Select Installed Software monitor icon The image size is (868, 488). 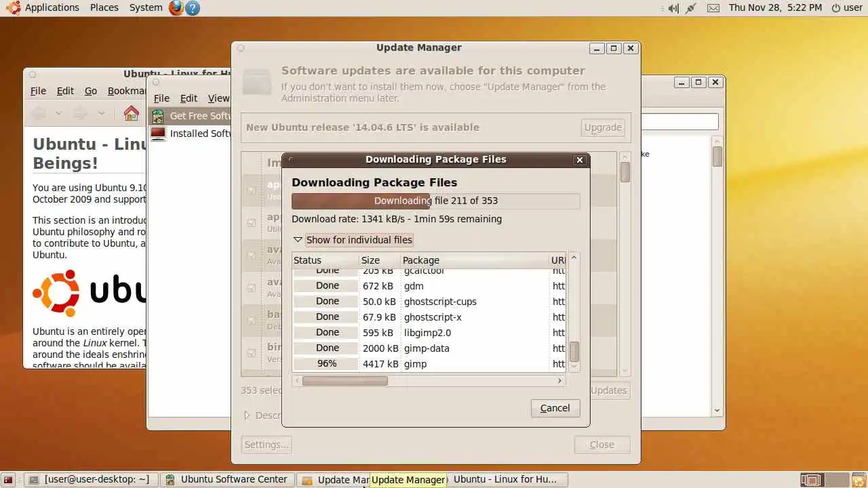(157, 134)
